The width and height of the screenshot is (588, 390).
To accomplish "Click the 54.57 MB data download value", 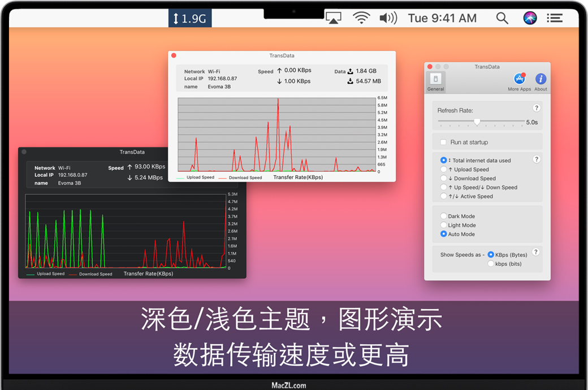I will coord(368,81).
